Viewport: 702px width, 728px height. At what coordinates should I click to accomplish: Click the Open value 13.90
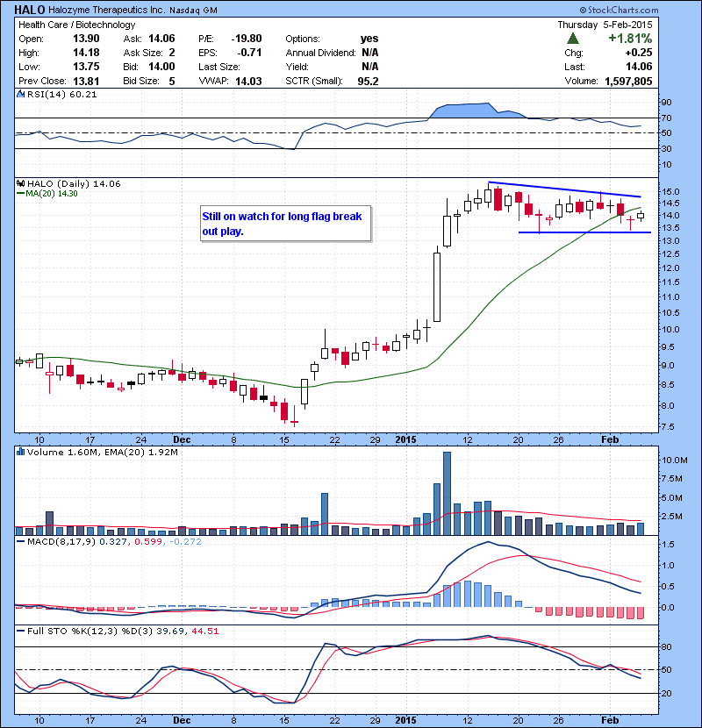tap(86, 39)
